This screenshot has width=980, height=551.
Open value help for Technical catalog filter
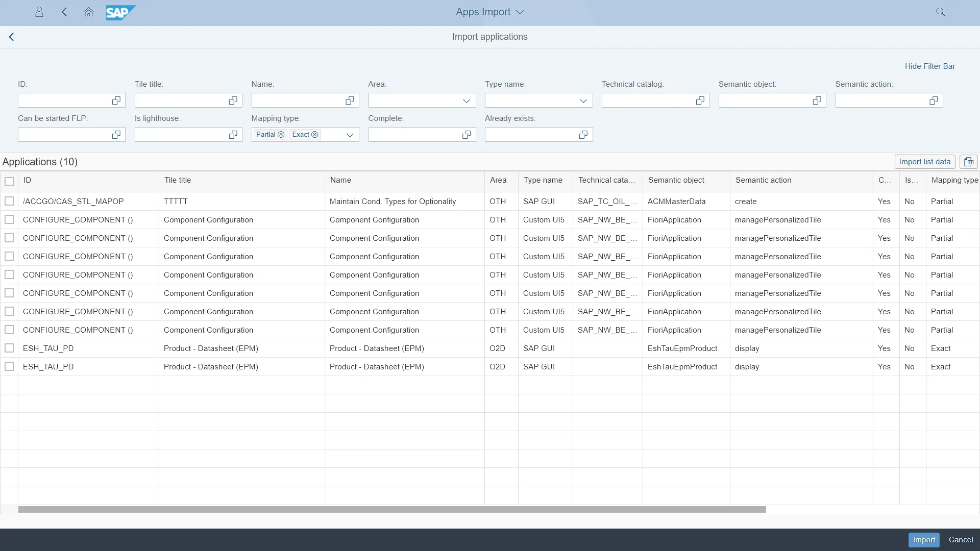[700, 101]
